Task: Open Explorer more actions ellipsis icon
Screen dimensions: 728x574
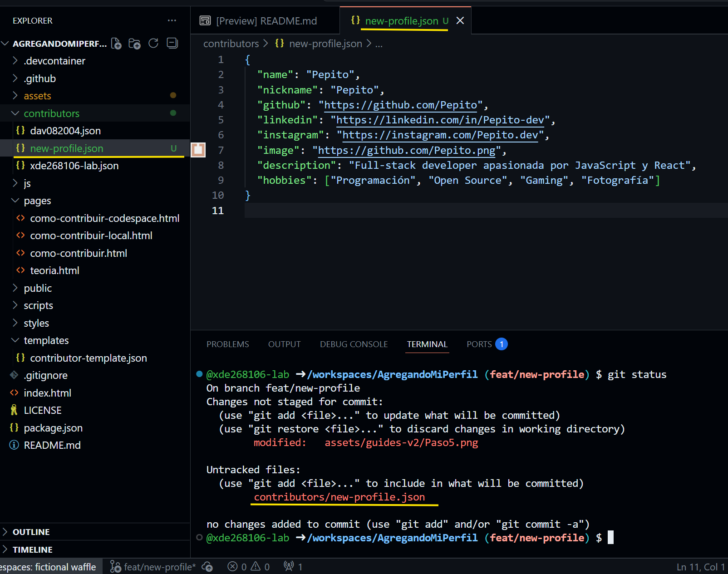Action: pyautogui.click(x=172, y=20)
